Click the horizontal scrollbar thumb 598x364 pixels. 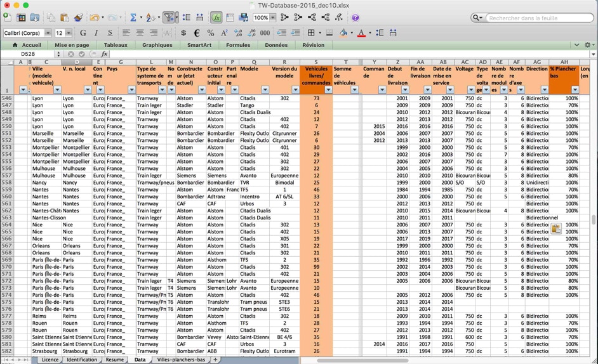tap(362, 360)
